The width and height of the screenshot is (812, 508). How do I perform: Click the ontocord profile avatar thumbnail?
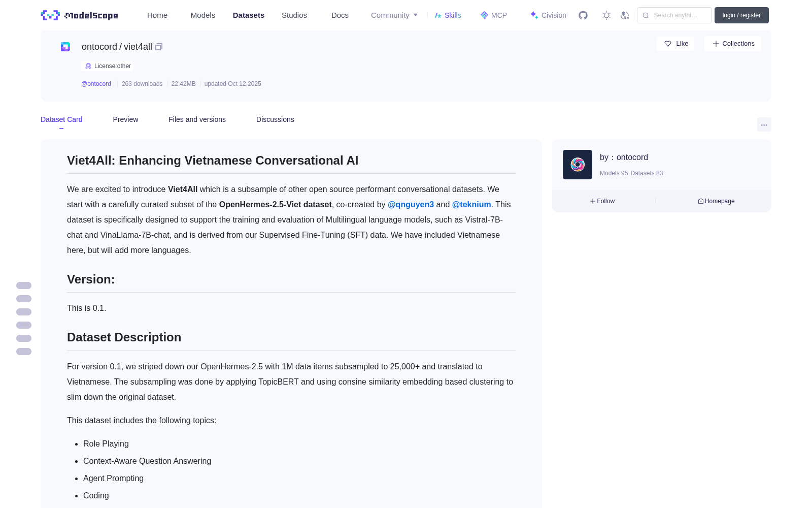(x=578, y=165)
